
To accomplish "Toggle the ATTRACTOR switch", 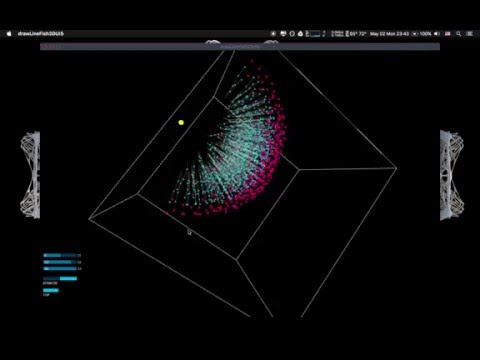I will click(60, 278).
